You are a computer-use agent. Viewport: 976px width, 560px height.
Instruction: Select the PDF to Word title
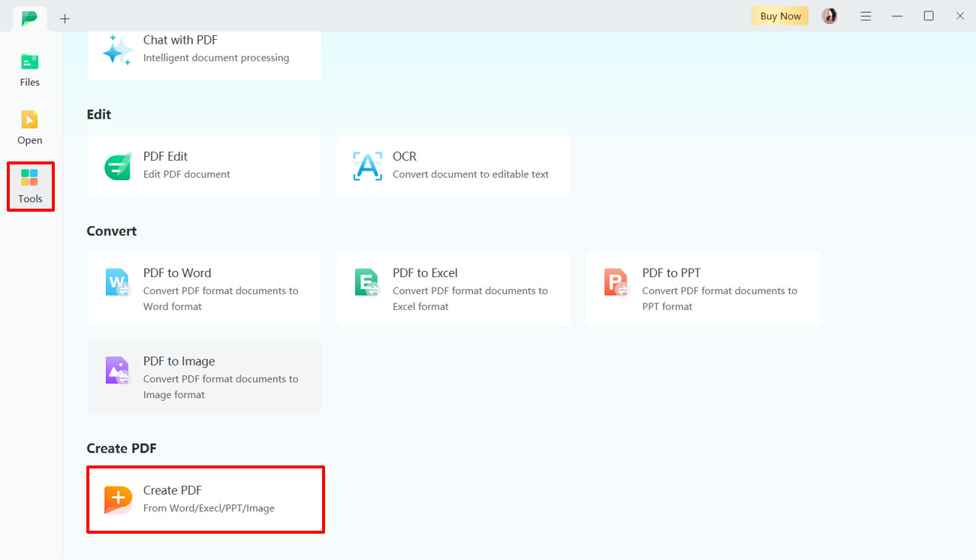click(x=177, y=272)
